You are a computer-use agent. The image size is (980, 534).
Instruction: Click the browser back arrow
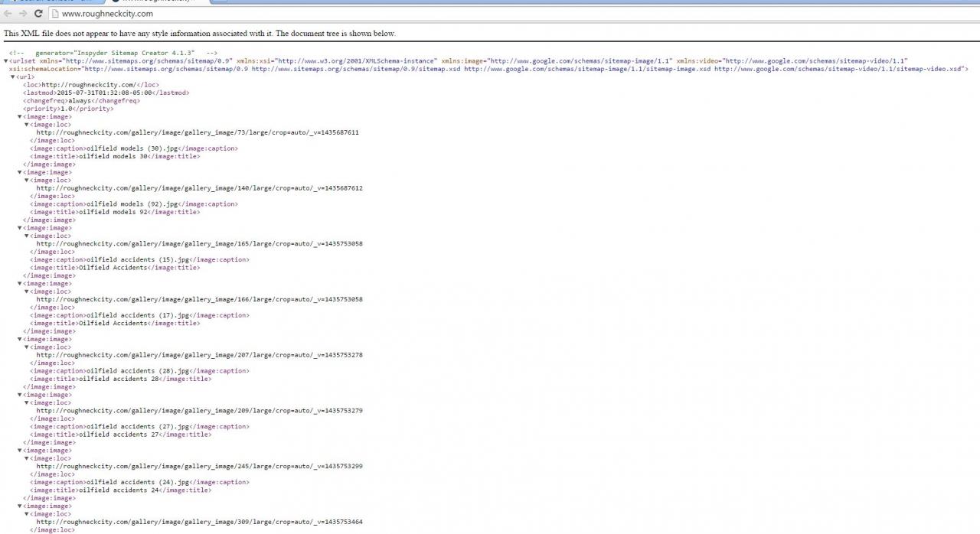(8, 14)
